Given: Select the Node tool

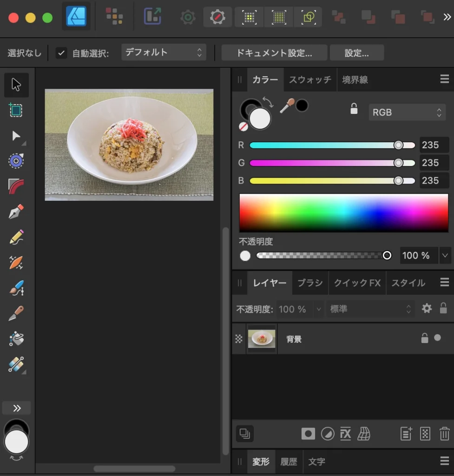Looking at the screenshot, I should click(x=16, y=136).
